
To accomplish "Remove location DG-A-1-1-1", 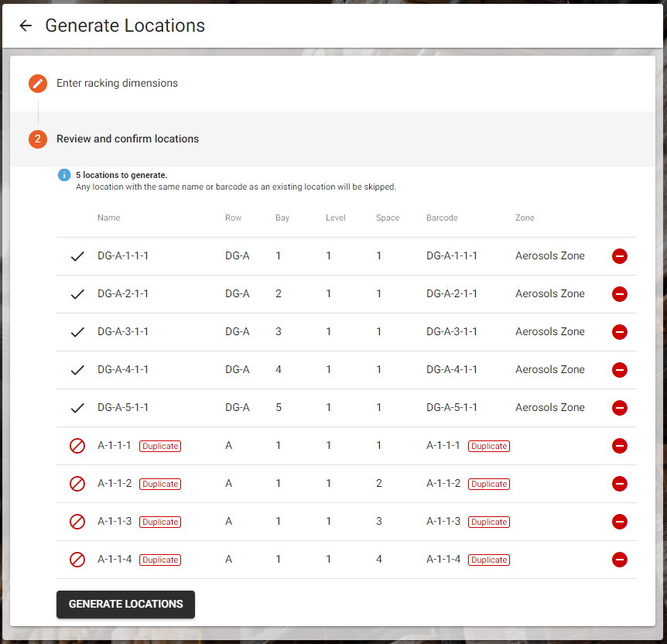I will (619, 256).
